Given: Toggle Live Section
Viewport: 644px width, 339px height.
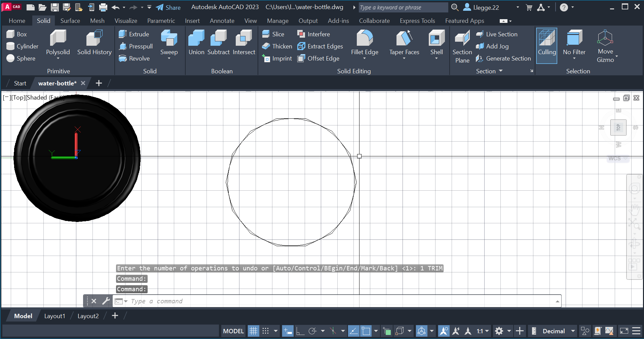Looking at the screenshot, I should 497,34.
